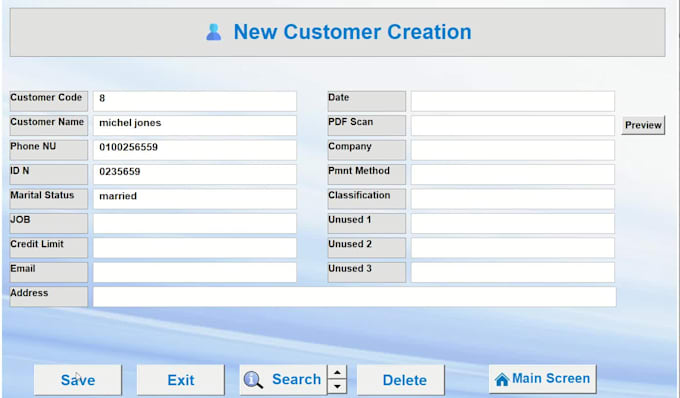The image size is (680, 398).
Task: Click the magnifier icon on Search
Action: [253, 380]
